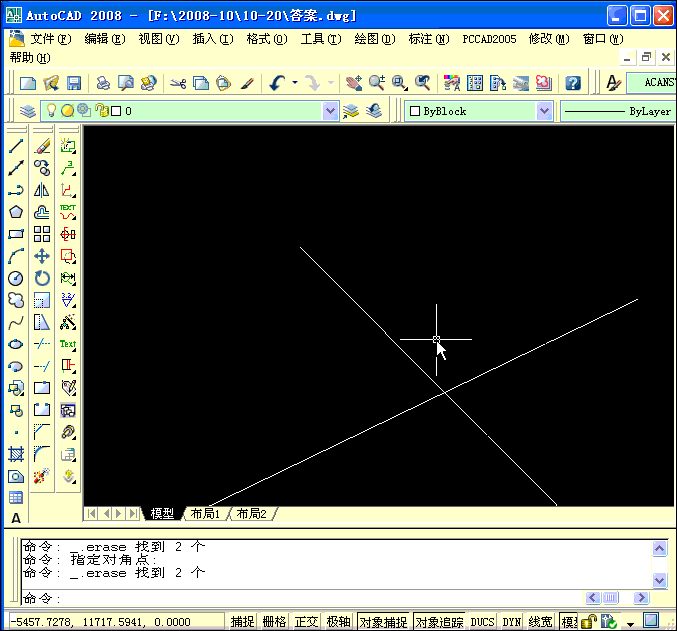
Task: Open the status bar tray menu arrow
Action: (x=631, y=624)
